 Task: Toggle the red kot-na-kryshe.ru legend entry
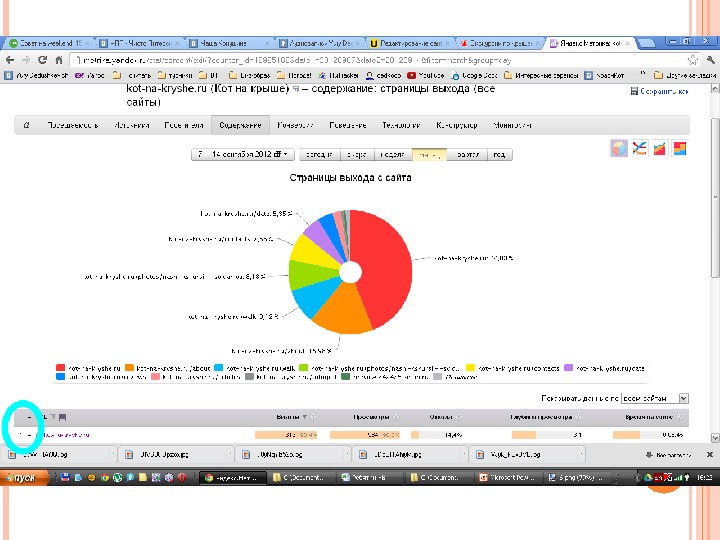coord(88,368)
